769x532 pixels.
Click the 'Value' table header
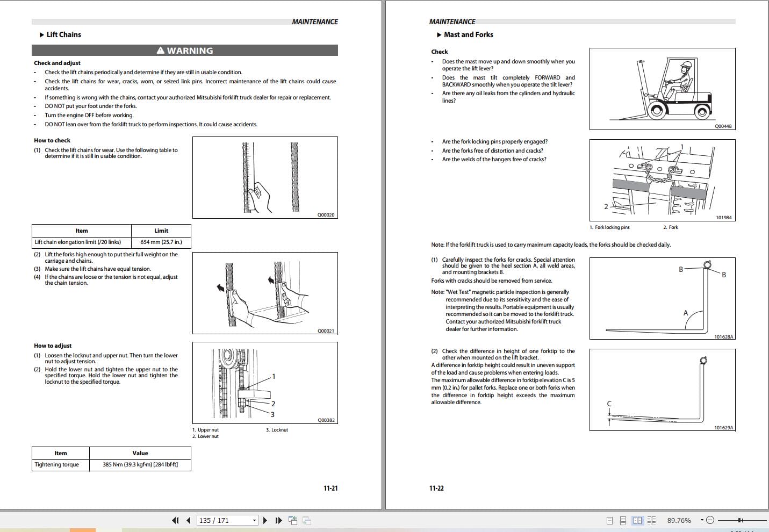[x=140, y=453]
